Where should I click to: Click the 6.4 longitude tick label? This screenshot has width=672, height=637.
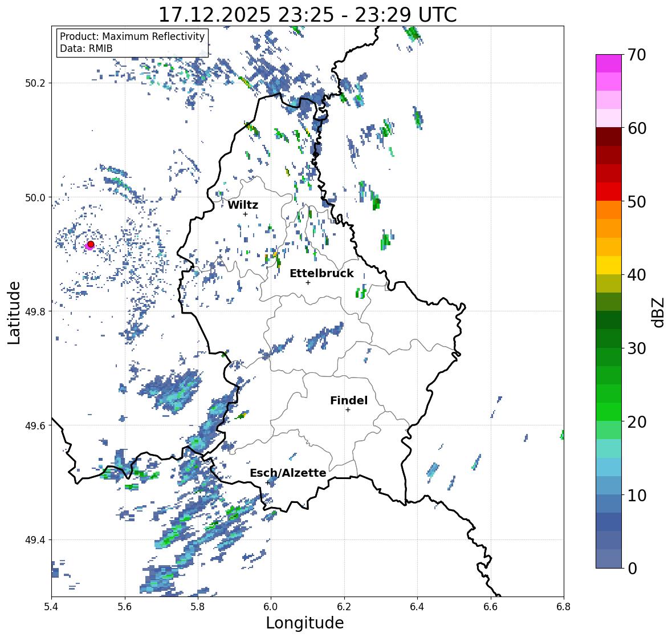tap(417, 607)
